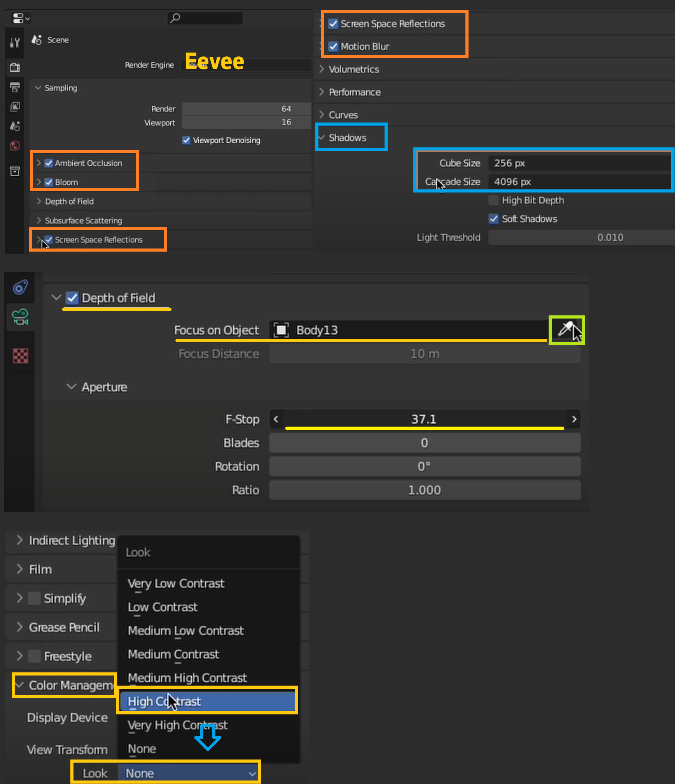
Task: Open the World properties tab icon
Action: tap(15, 146)
